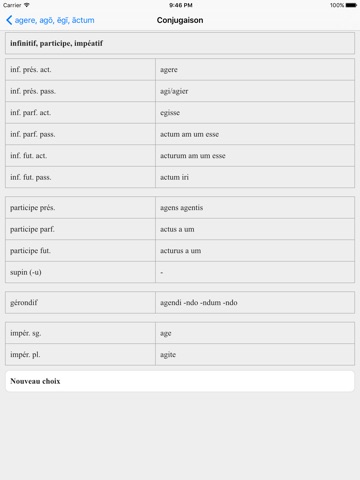Tap the agite imperative plural cell

click(255, 355)
